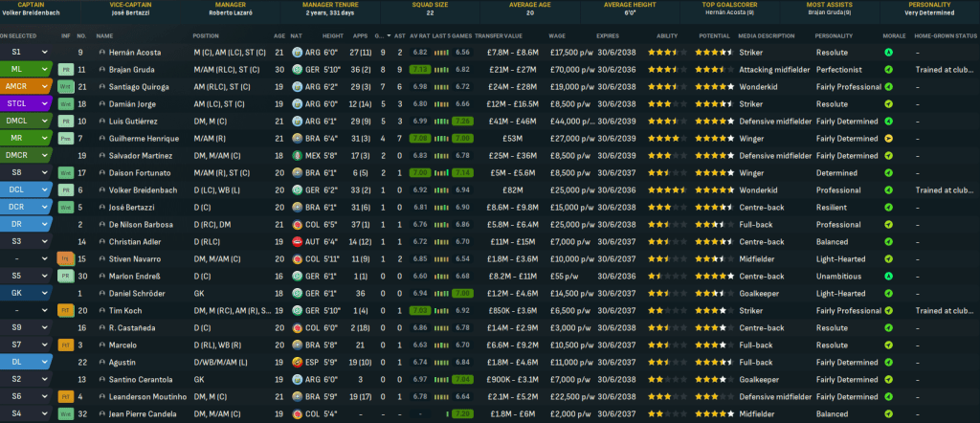Click the Fit icon next to Marcelo
The width and height of the screenshot is (980, 423).
pyautogui.click(x=65, y=345)
